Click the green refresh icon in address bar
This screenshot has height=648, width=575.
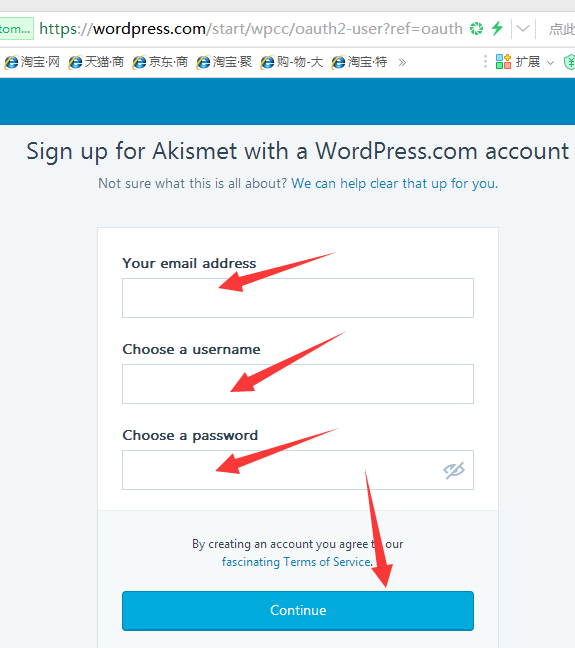pyautogui.click(x=477, y=29)
